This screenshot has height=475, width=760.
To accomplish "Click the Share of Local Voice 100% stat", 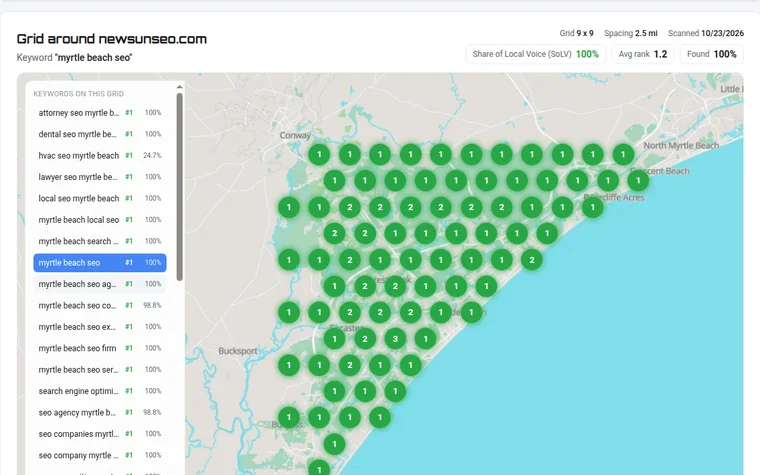I will 536,54.
